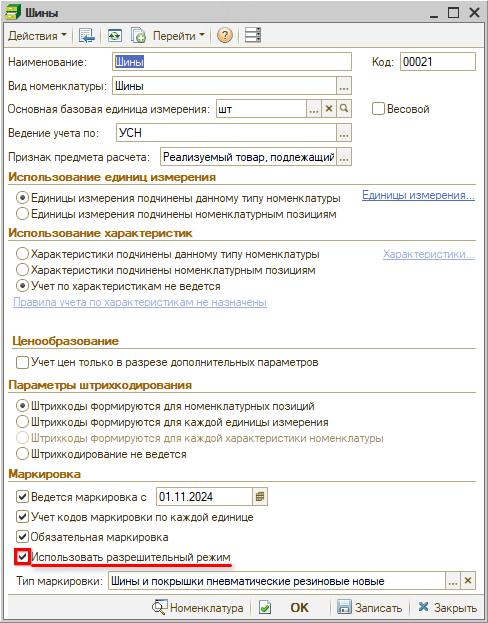
Task: Click the Тип маркировки text field
Action: point(277,581)
